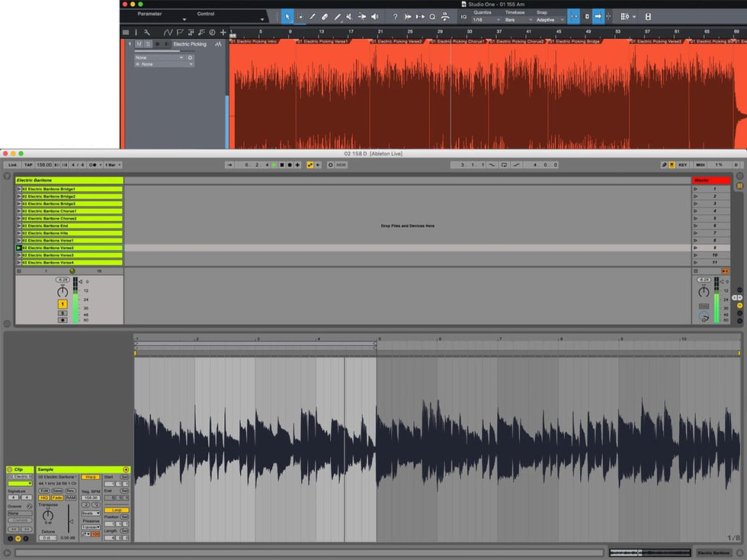Open the Parameter tab
Viewport: 747px width, 560px height.
[x=149, y=14]
